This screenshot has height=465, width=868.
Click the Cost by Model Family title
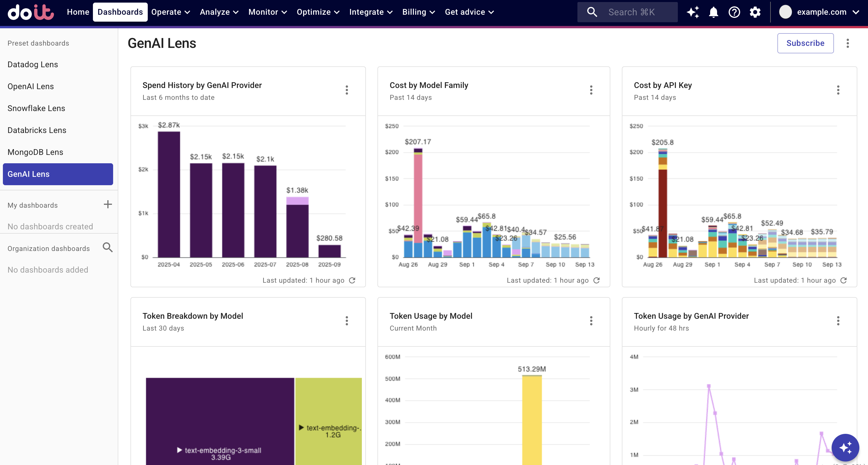(429, 85)
